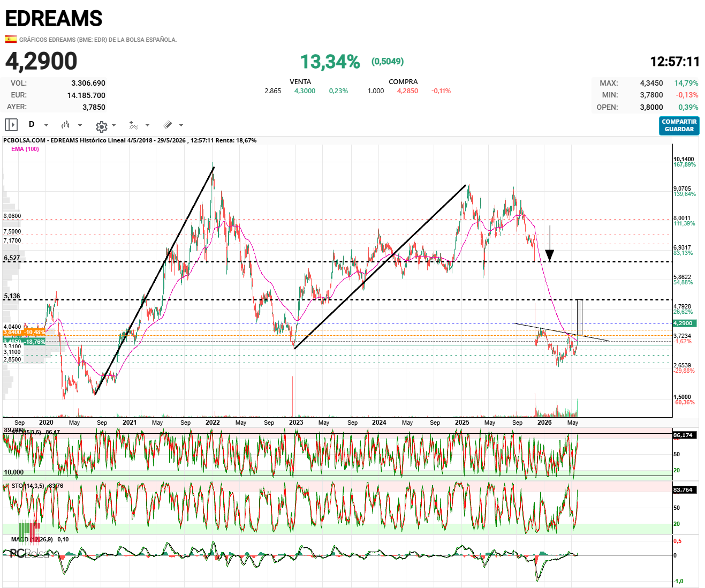This screenshot has height=588, width=705.
Task: Click the COMPRA price 4,2850
Action: 407,91
